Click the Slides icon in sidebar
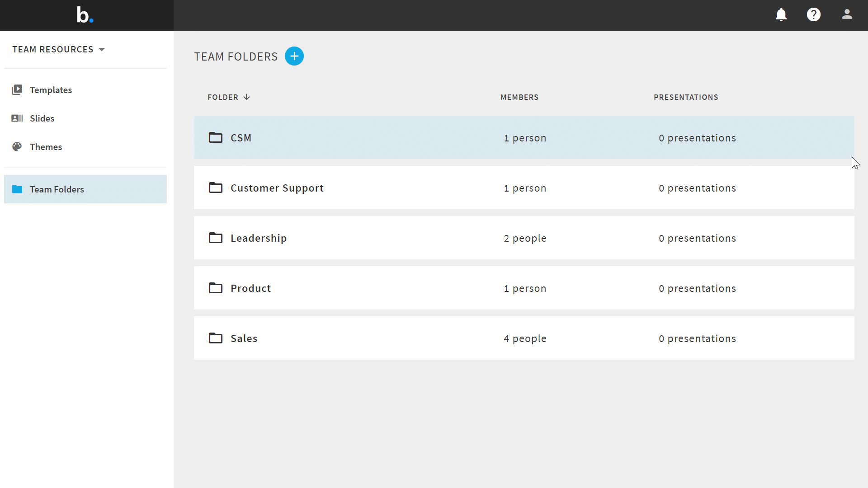This screenshot has height=488, width=868. pos(17,118)
